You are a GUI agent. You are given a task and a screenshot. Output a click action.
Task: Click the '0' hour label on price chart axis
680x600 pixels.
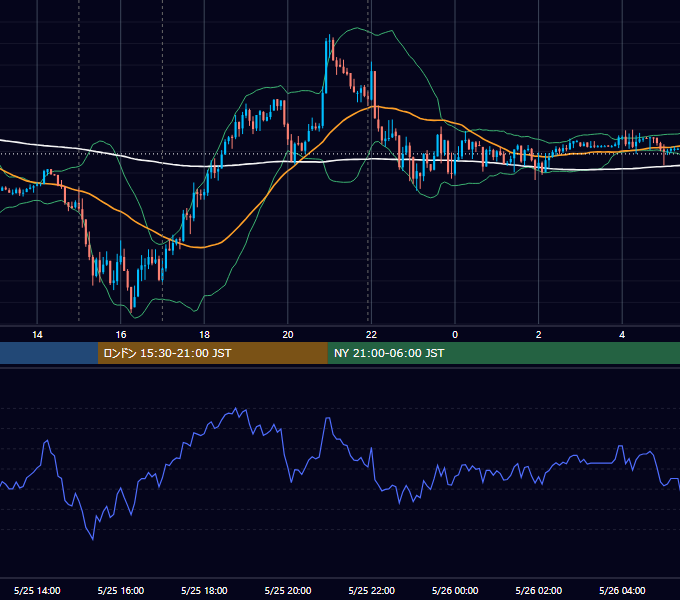pos(455,335)
